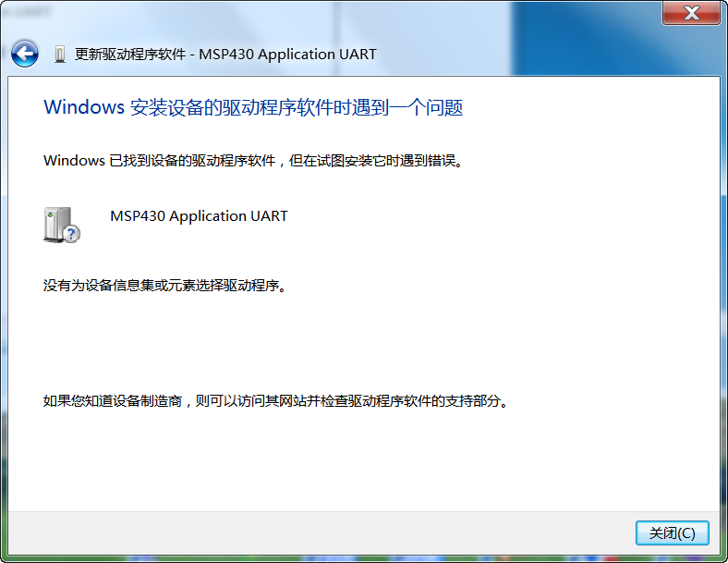The image size is (728, 563).
Task: Click the 关闭(C) button
Action: [x=672, y=532]
